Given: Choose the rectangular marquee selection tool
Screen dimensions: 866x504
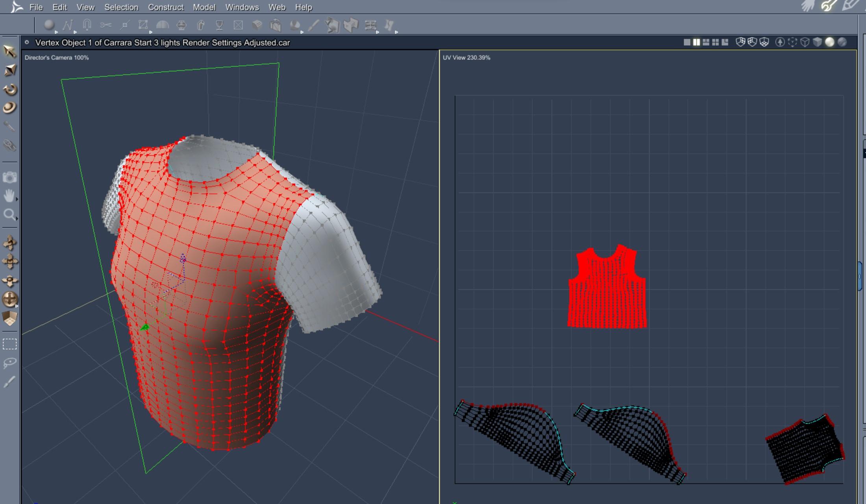Looking at the screenshot, I should point(9,344).
